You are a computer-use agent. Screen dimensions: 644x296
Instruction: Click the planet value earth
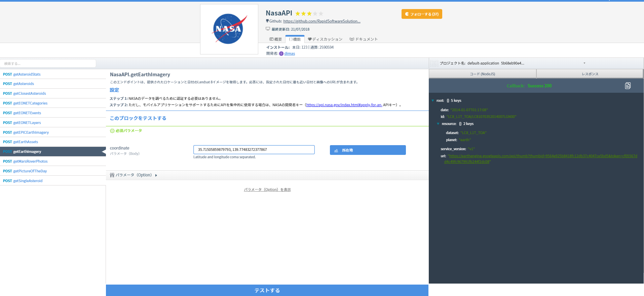[465, 140]
